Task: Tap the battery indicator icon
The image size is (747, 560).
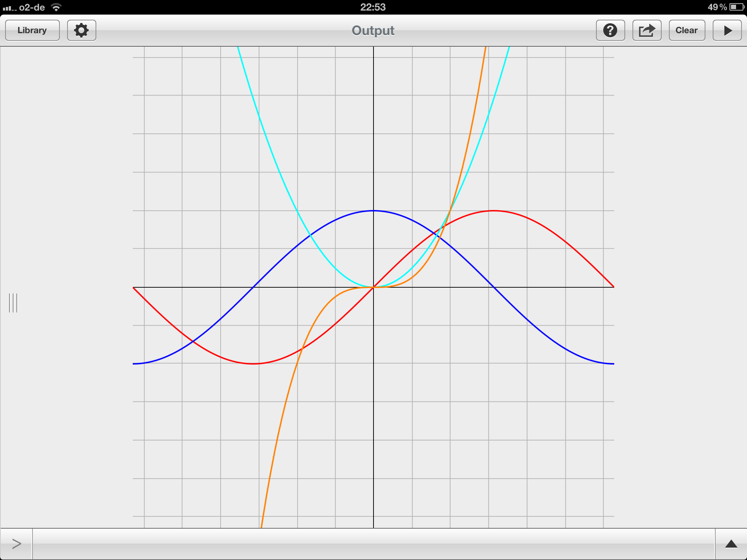Action: tap(737, 7)
